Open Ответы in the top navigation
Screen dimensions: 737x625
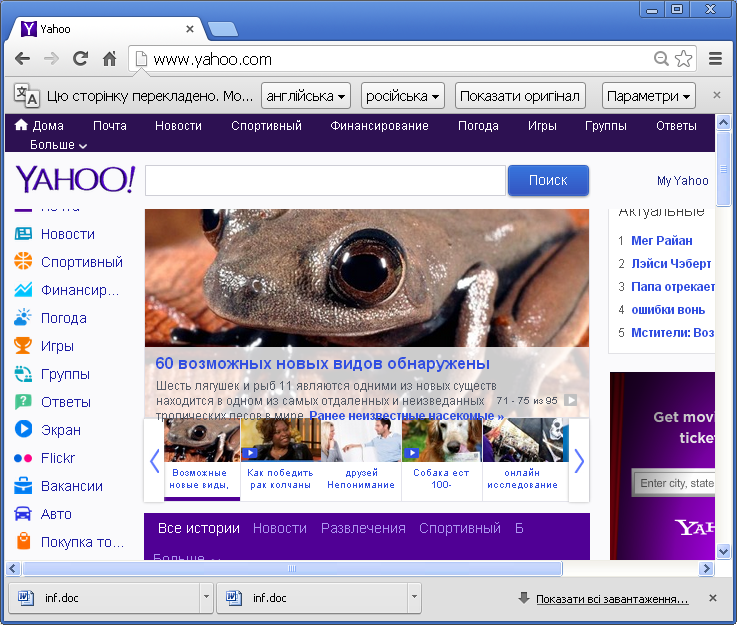[x=676, y=125]
